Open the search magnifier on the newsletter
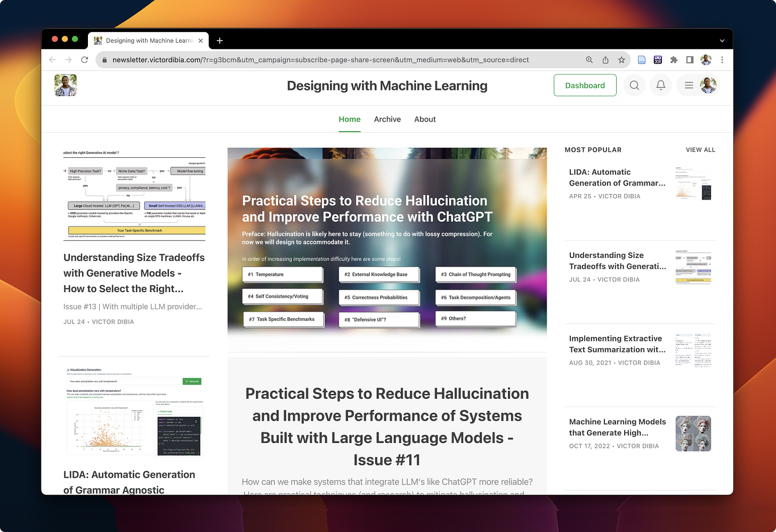The height and width of the screenshot is (532, 776). point(634,85)
